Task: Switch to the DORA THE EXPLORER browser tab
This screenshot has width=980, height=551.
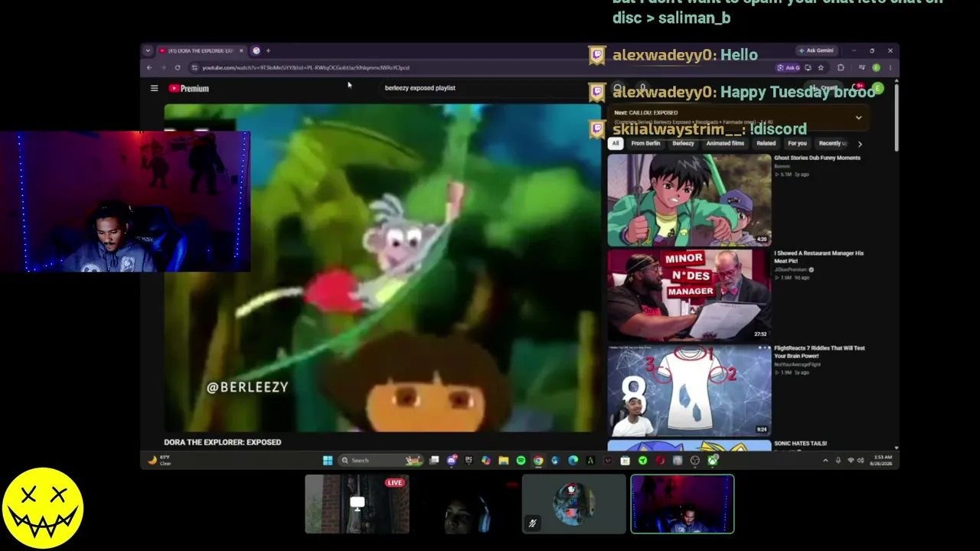Action: coord(201,51)
